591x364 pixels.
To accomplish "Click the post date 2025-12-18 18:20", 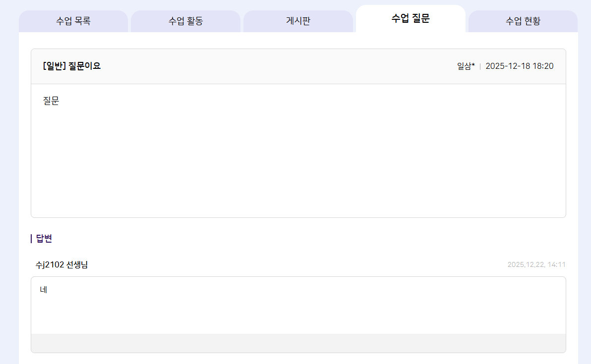I will pos(519,66).
